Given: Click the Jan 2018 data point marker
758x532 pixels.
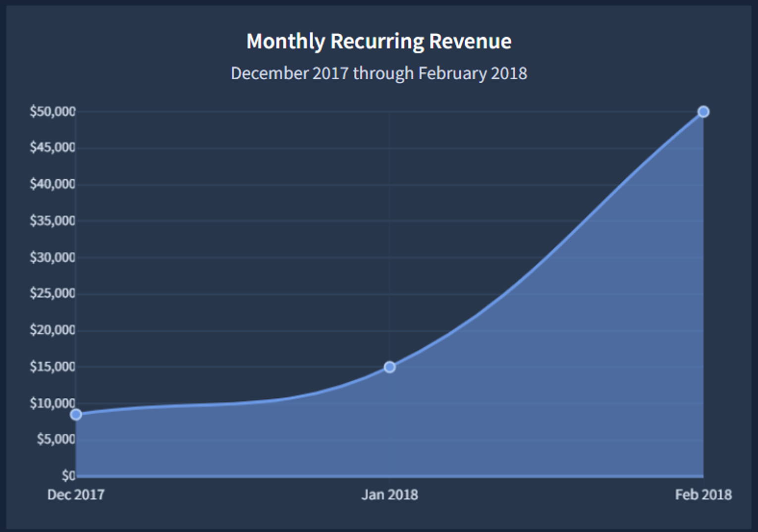Looking at the screenshot, I should tap(389, 367).
